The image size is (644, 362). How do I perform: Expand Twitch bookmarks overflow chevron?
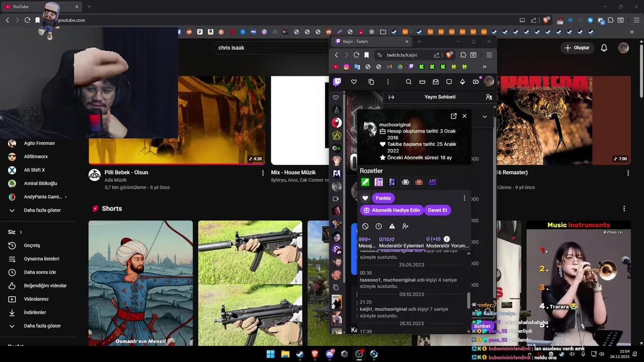coord(485,67)
